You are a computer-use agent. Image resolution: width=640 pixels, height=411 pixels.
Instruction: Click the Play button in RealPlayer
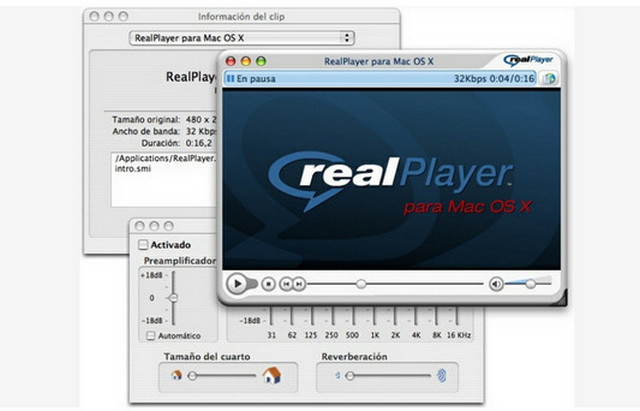pyautogui.click(x=237, y=283)
